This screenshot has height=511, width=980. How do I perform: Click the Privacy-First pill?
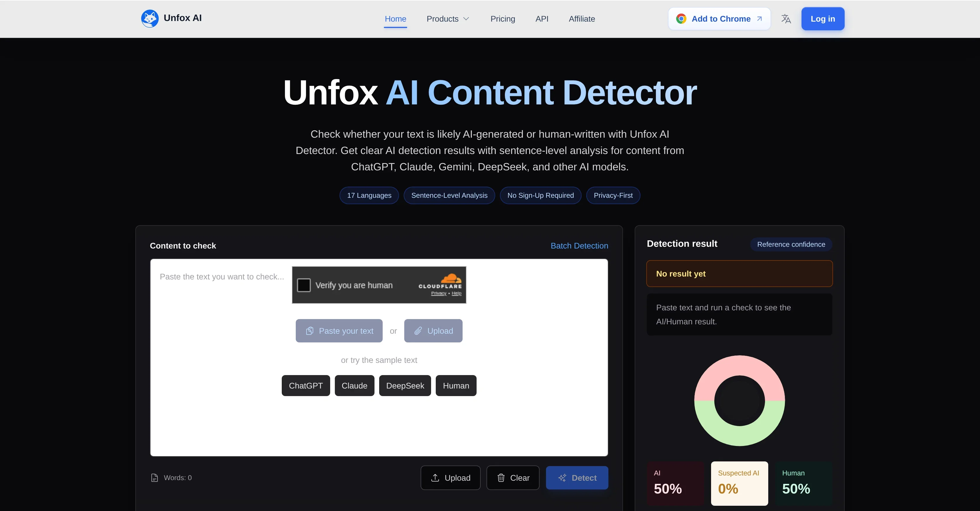[x=613, y=195]
